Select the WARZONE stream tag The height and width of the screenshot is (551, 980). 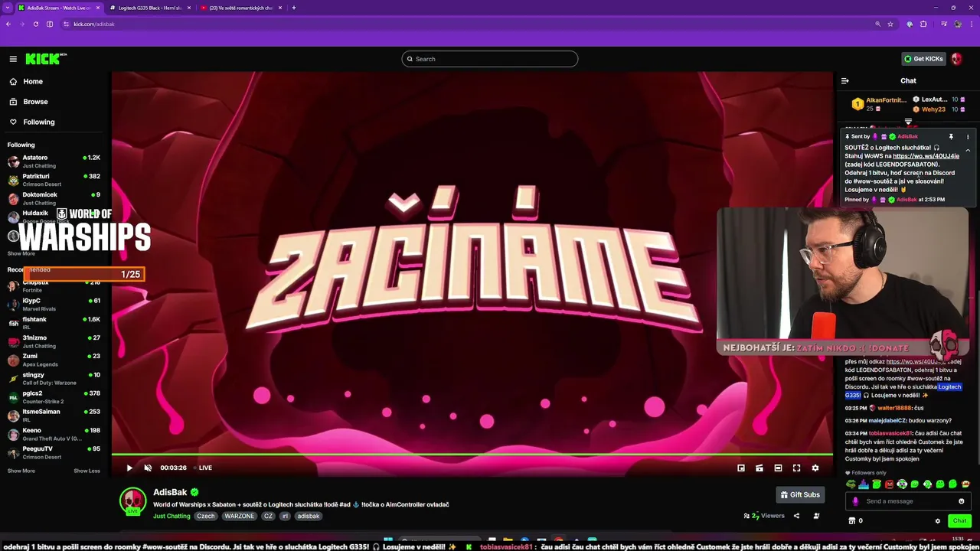[x=240, y=516]
